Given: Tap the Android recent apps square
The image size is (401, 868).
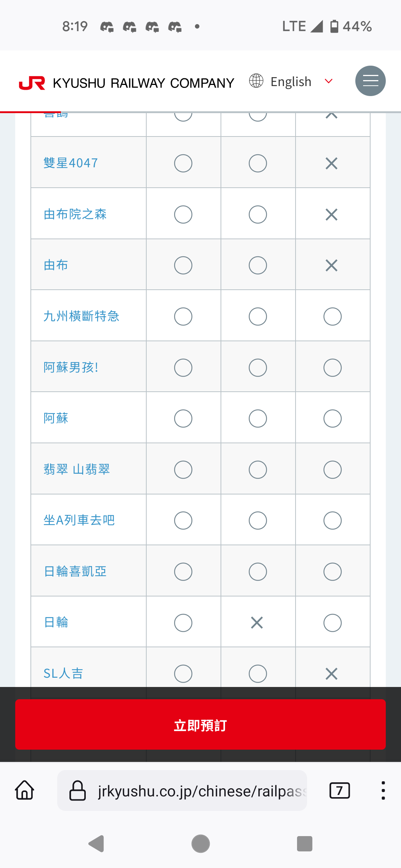Looking at the screenshot, I should click(x=304, y=844).
